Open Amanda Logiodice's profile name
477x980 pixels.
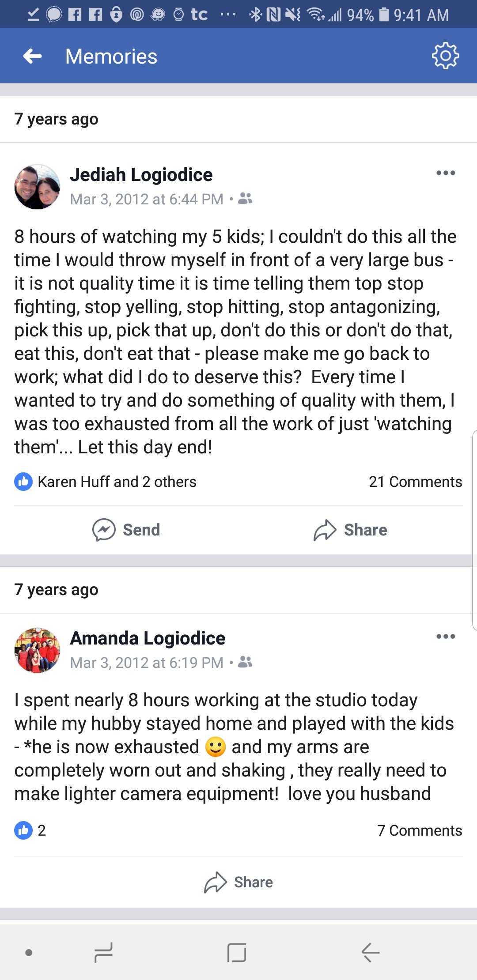[x=148, y=638]
